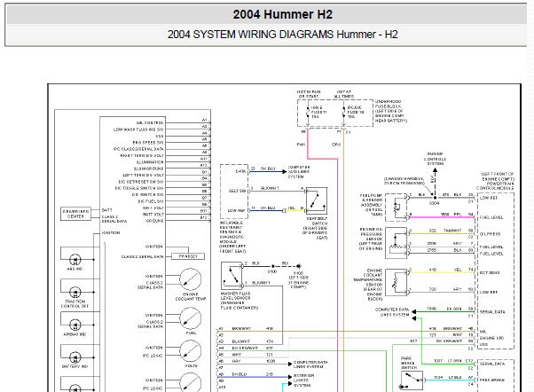Click the engine coolant temperature sensor symbol
The height and width of the screenshot is (392, 534).
[x=397, y=282]
